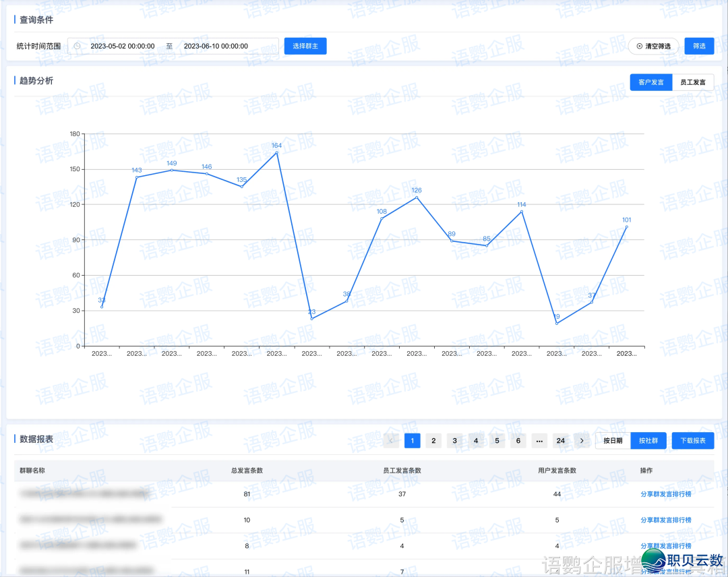
Task: Click the 164 peak data point
Action: (x=276, y=153)
